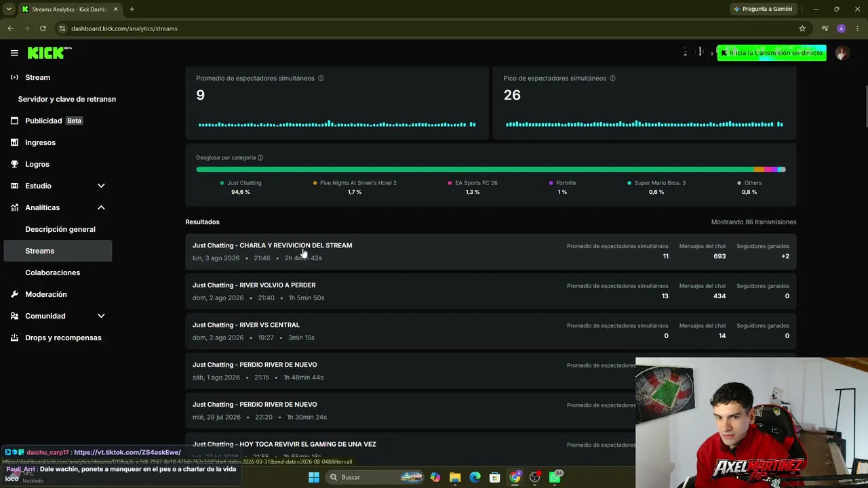Click the Just Chatting segment of category bar
This screenshot has height=488, width=868.
(x=475, y=169)
